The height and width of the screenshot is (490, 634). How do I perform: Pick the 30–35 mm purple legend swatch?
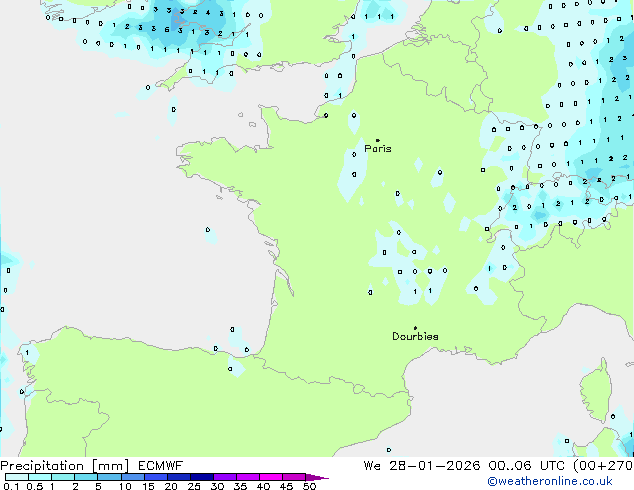225,477
